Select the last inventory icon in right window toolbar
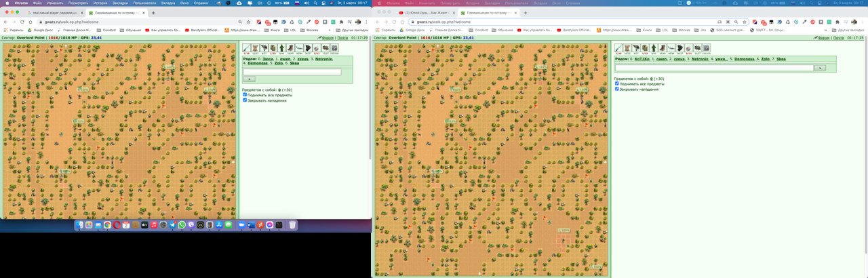The width and height of the screenshot is (868, 278). point(707,48)
